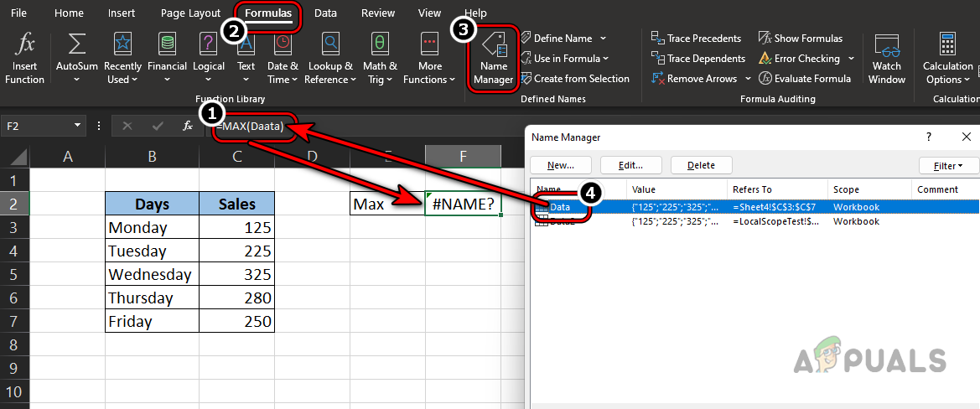Expand the Use in Formula dropdown arrow
The width and height of the screenshot is (980, 409).
point(605,58)
